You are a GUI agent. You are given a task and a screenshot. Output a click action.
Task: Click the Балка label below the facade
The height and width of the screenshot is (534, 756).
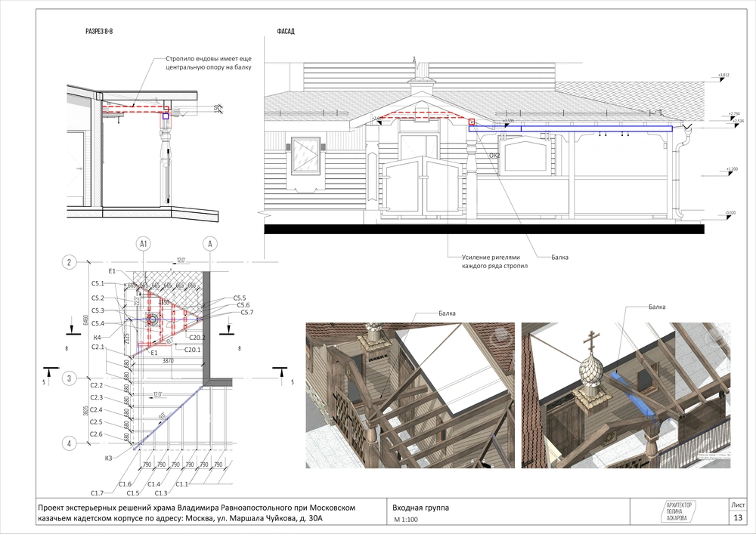click(x=559, y=258)
